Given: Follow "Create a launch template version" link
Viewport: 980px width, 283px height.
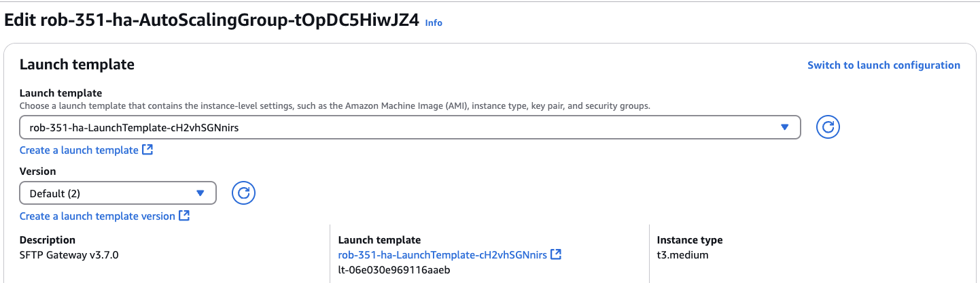Looking at the screenshot, I should pyautogui.click(x=97, y=216).
